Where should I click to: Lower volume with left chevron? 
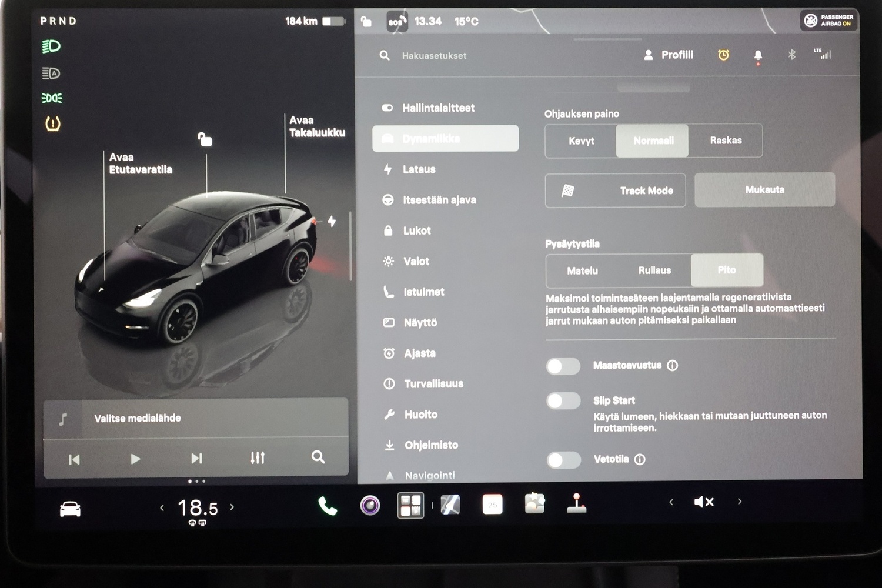click(x=671, y=502)
